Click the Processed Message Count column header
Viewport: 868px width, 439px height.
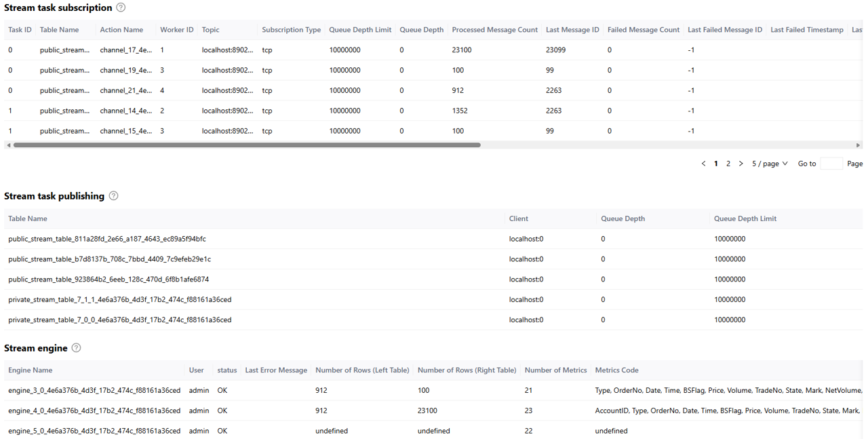(494, 30)
